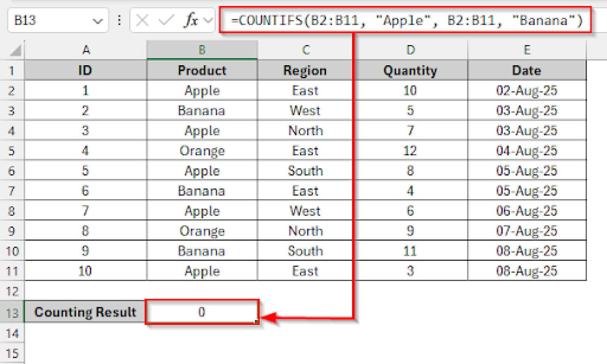Image resolution: width=607 pixels, height=364 pixels.
Task: Click the Insert Function fx icon
Action: 191,21
